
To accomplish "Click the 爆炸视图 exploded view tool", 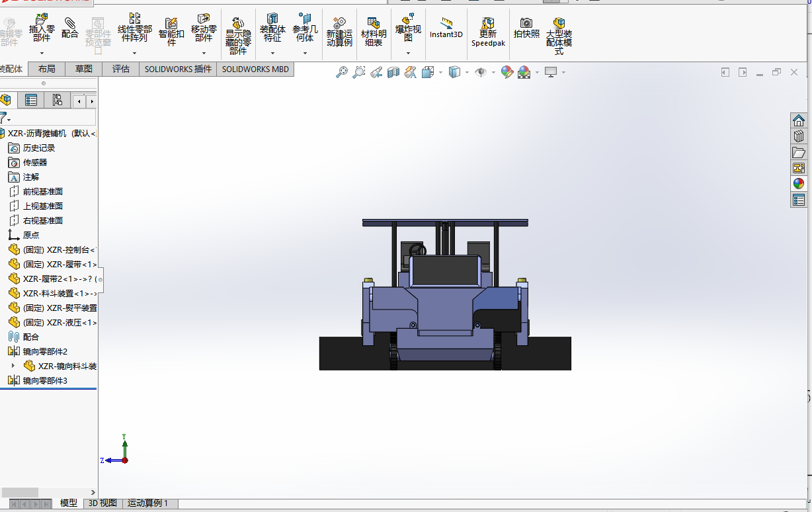I will [408, 27].
